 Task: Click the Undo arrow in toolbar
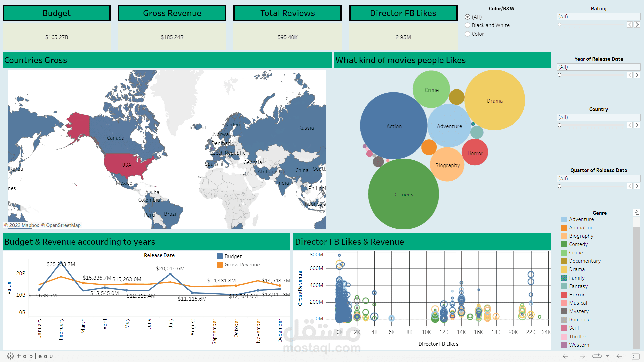pos(566,356)
